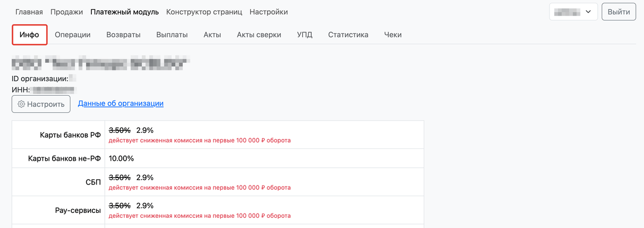This screenshot has width=644, height=228.
Task: Open the account dropdown next to Выйти
Action: click(x=573, y=12)
